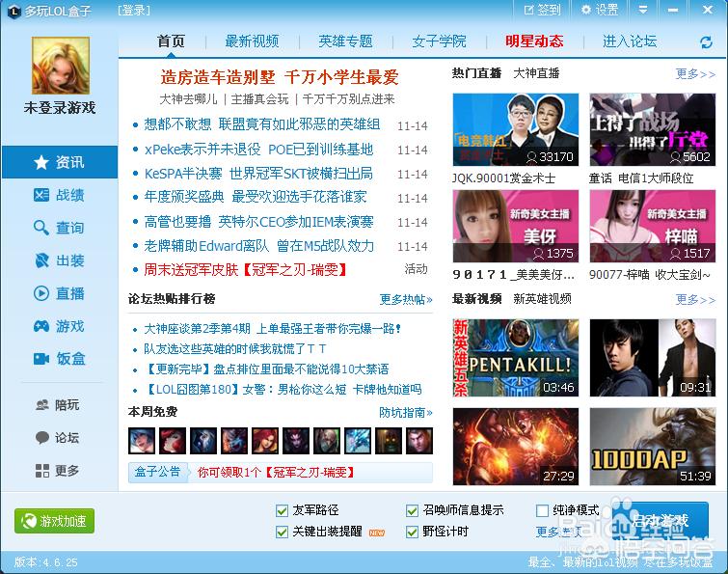Switch to the 明星动态 tab
The image size is (728, 574).
pos(534,41)
